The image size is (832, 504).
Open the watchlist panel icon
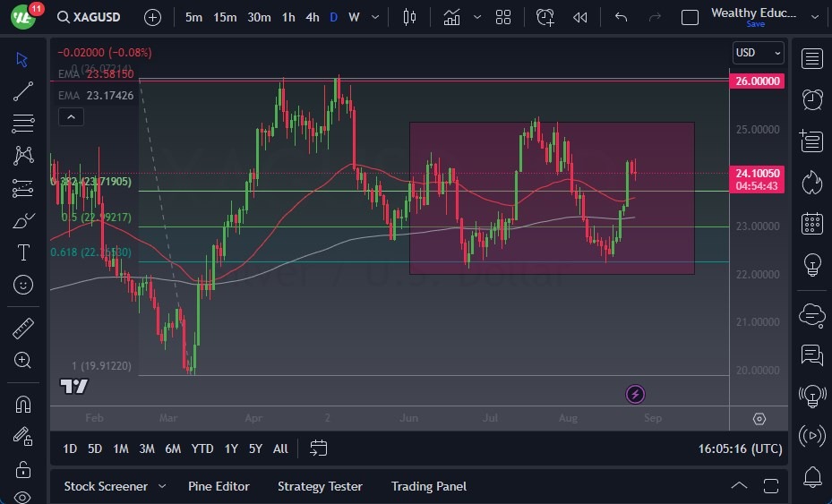click(812, 59)
